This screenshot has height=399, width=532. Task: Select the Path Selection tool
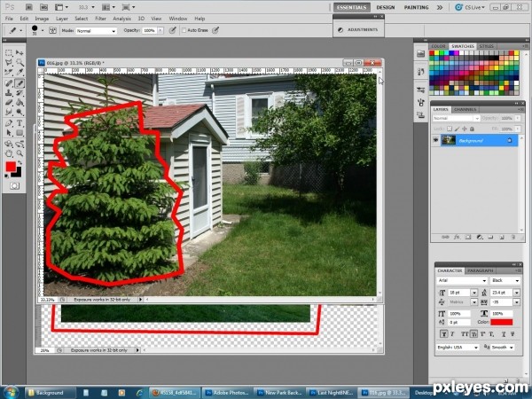[9, 133]
